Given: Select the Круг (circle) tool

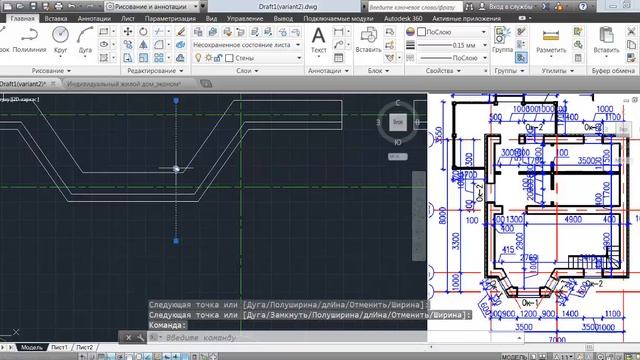Looking at the screenshot, I should [x=60, y=40].
